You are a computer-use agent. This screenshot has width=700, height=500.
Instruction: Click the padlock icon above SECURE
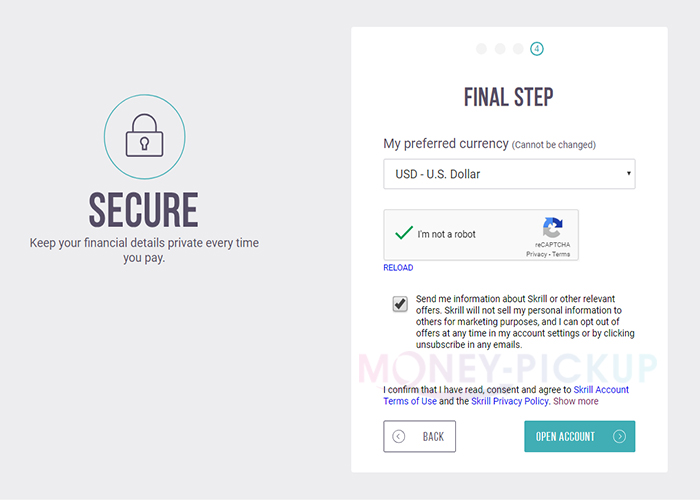click(144, 137)
